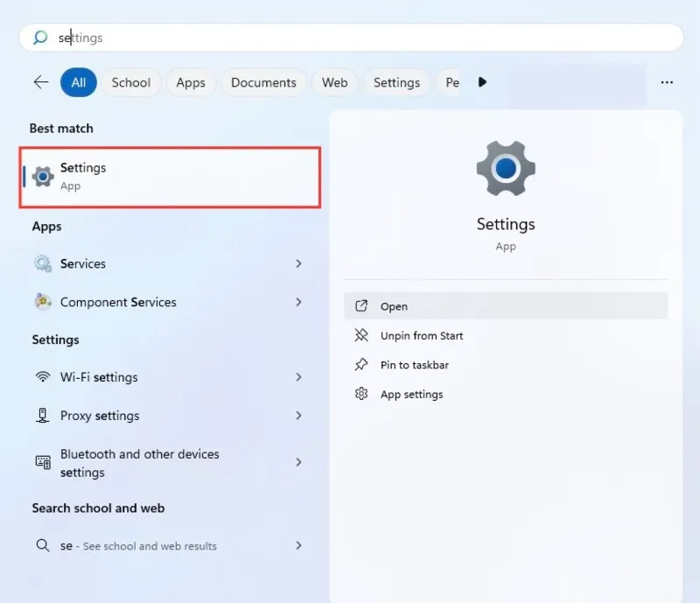Click the Bluetooth and other devices icon
This screenshot has width=700, height=603.
pos(43,462)
